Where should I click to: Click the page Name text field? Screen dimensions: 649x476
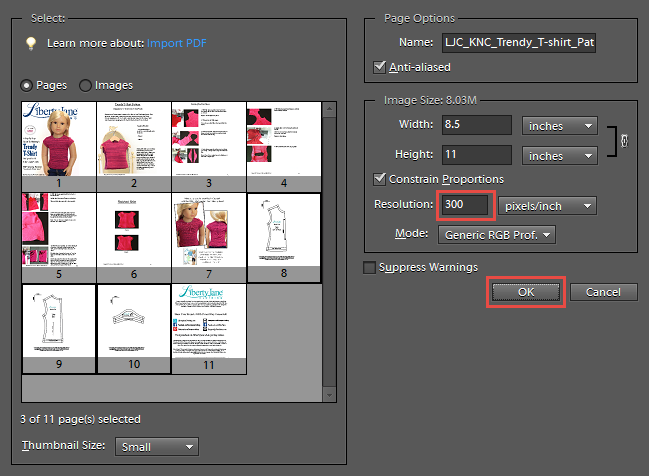click(x=518, y=43)
